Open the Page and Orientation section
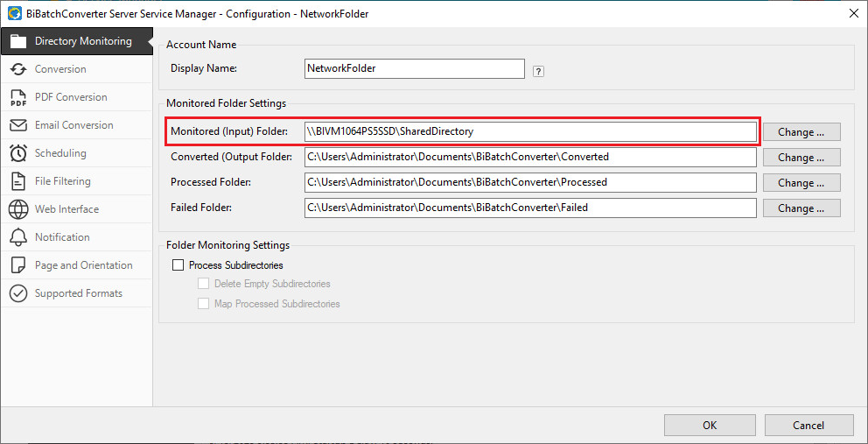This screenshot has height=444, width=868. [x=83, y=265]
